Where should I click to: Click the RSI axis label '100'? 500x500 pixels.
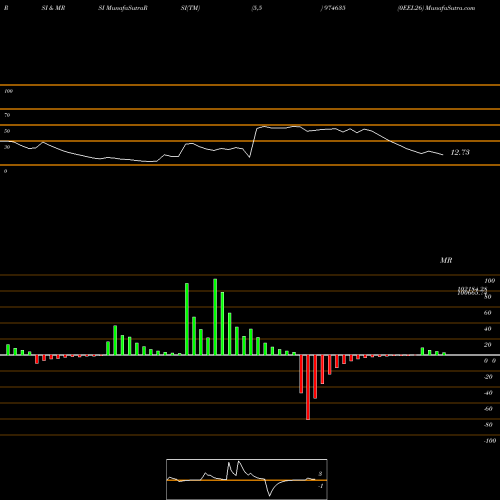(8, 91)
